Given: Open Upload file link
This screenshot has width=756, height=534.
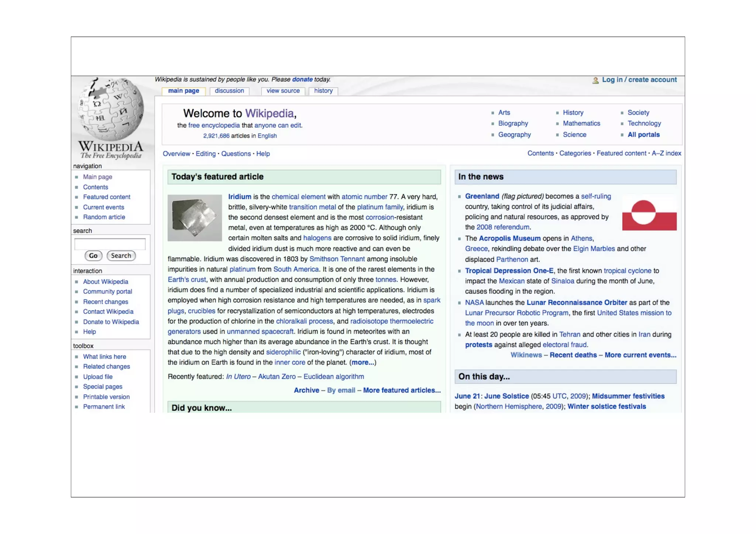Looking at the screenshot, I should pos(98,377).
